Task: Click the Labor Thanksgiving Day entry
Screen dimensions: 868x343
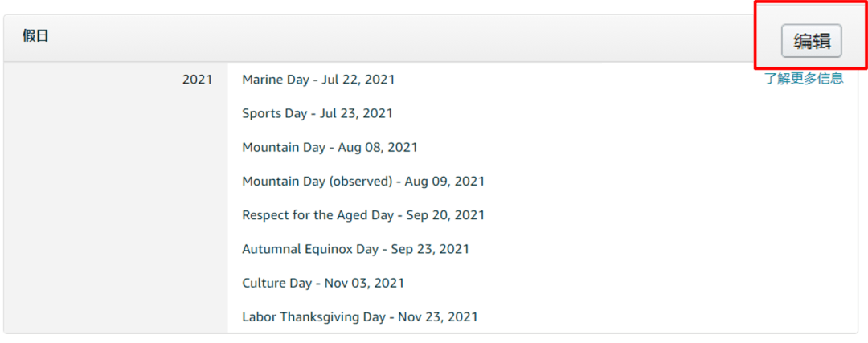Action: [x=360, y=317]
